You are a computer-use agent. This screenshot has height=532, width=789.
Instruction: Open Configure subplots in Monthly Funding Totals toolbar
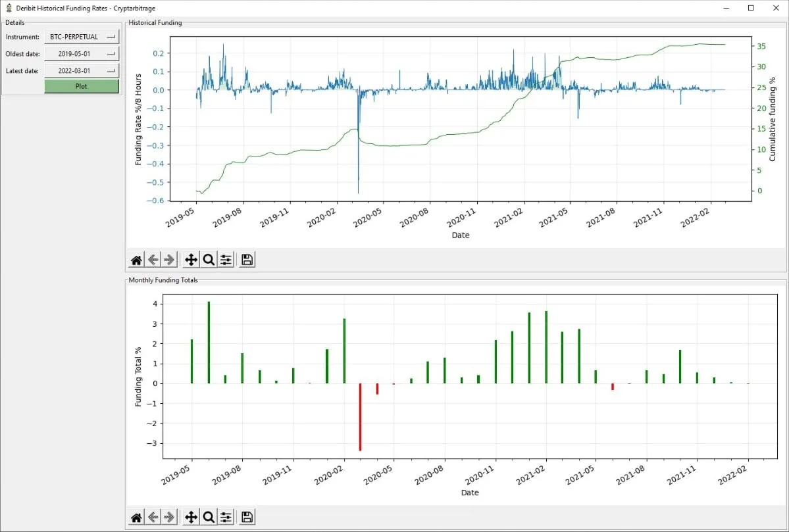click(x=226, y=518)
